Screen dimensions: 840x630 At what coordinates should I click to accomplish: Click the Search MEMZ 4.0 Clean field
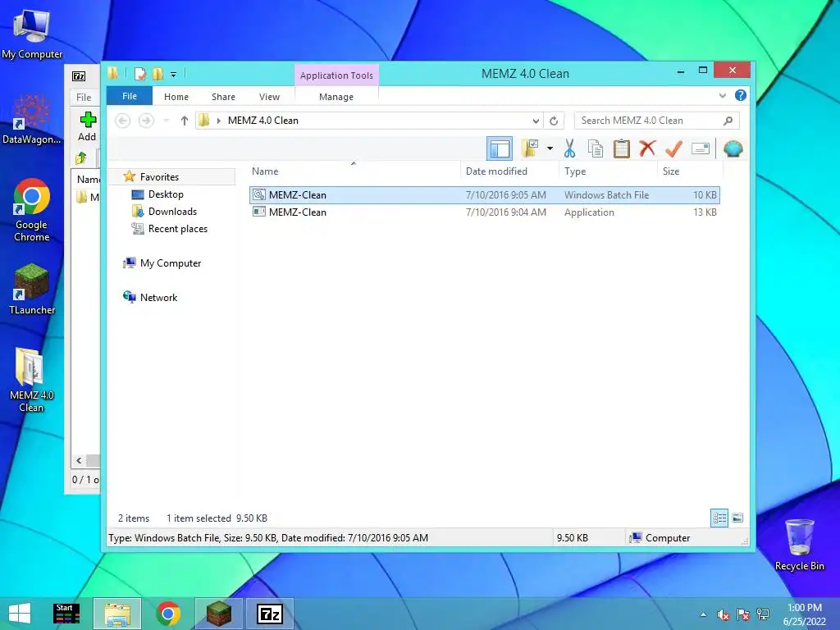click(657, 121)
